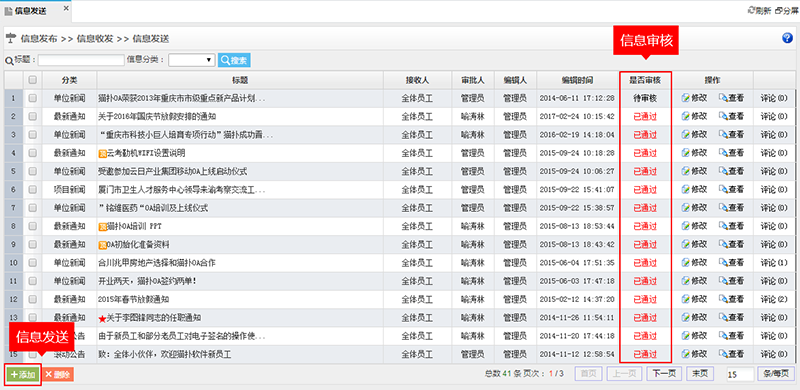Click 修改 edit icon in row 10

694,262
